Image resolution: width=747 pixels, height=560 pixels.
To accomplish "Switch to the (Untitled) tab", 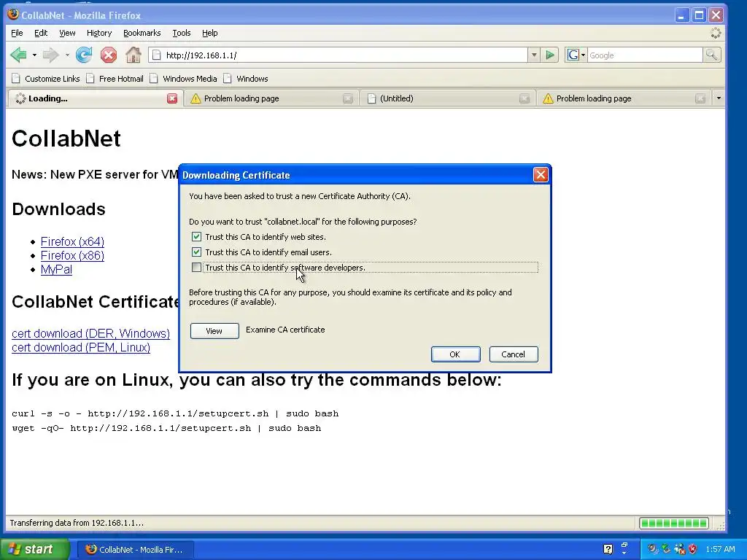I will [448, 98].
